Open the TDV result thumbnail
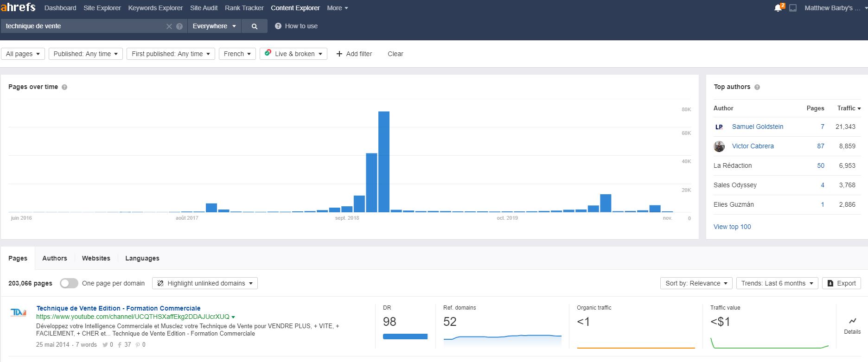 [x=18, y=313]
